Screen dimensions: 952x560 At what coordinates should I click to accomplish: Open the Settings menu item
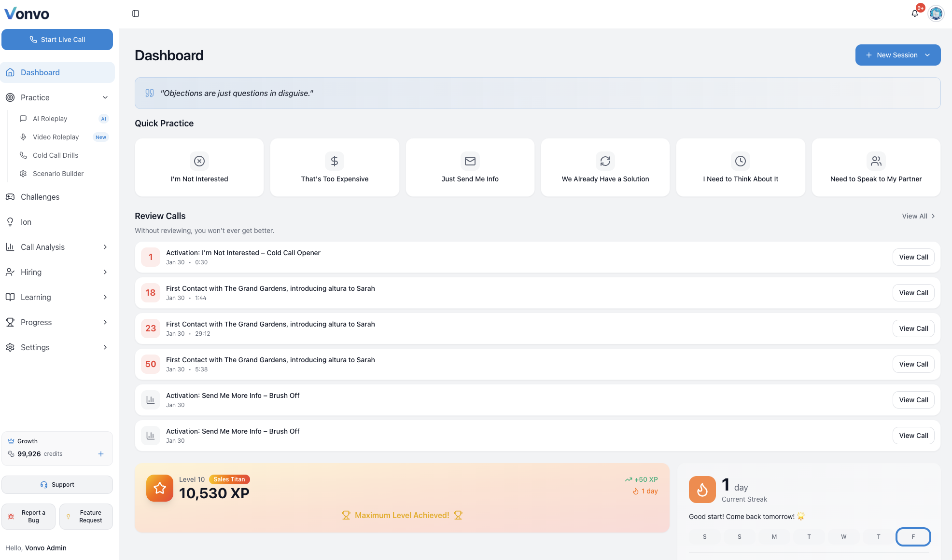coord(35,347)
